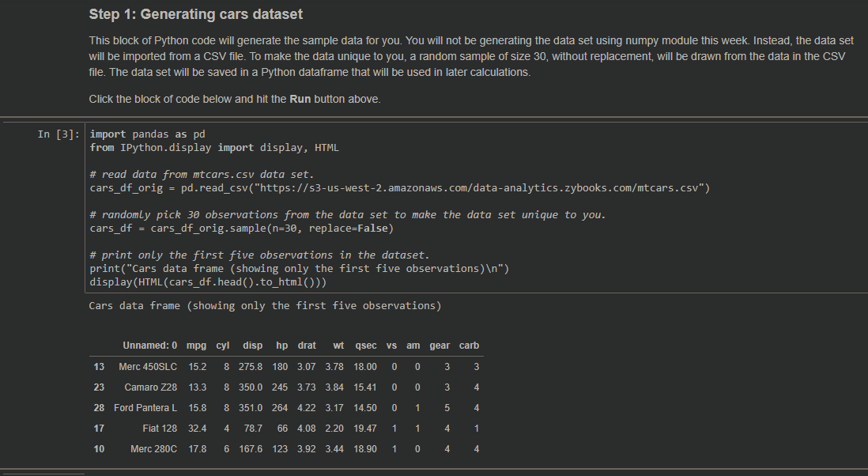Click the qsec value 15.41

click(364, 387)
